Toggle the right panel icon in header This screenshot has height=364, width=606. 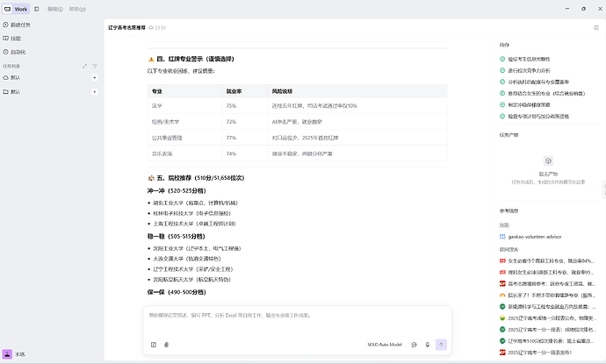pyautogui.click(x=596, y=27)
